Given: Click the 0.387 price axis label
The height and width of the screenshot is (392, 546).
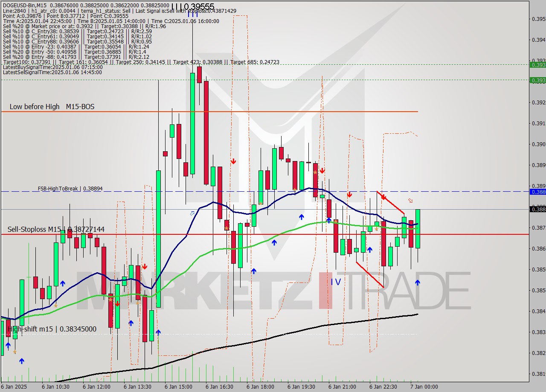Looking at the screenshot, I should coord(538,228).
